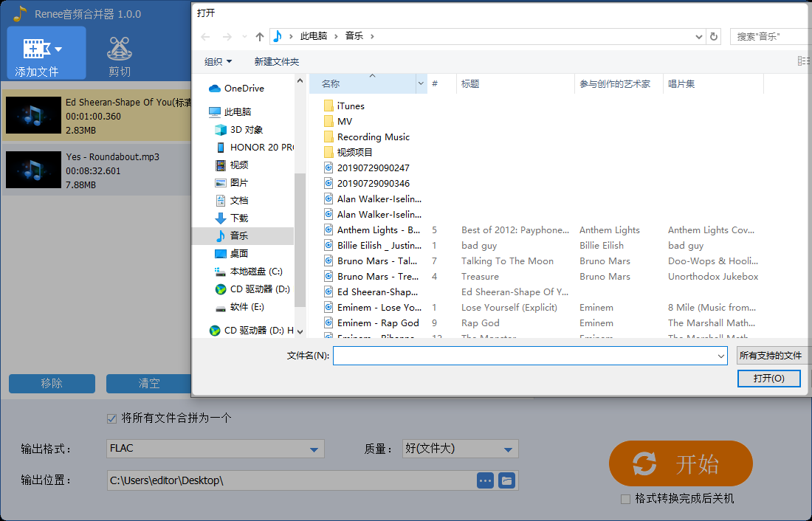Select Ed Sheeran track thumbnail
The image size is (812, 521).
(x=33, y=115)
